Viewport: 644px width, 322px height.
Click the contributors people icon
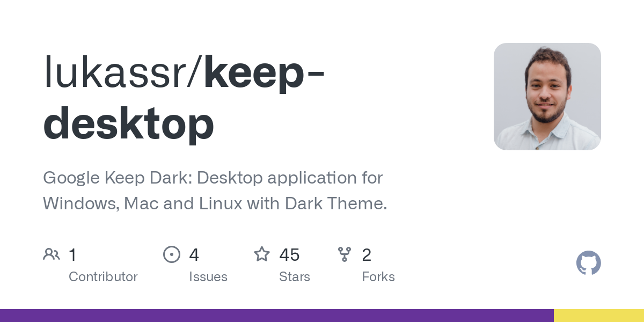click(52, 254)
